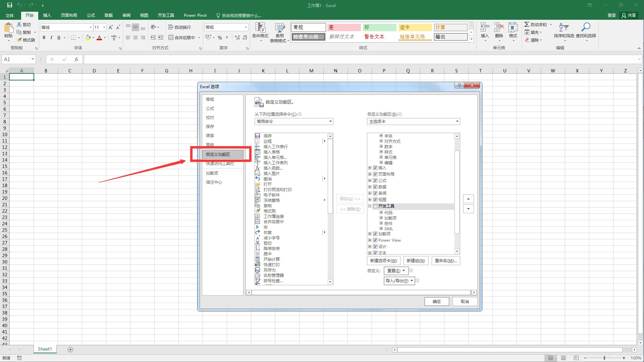Uncheck the 页面布局 tab checkbox
The width and height of the screenshot is (644, 362).
point(375,174)
